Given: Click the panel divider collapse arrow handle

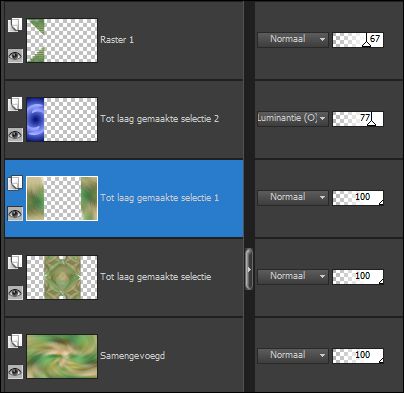Looking at the screenshot, I should pos(249,269).
